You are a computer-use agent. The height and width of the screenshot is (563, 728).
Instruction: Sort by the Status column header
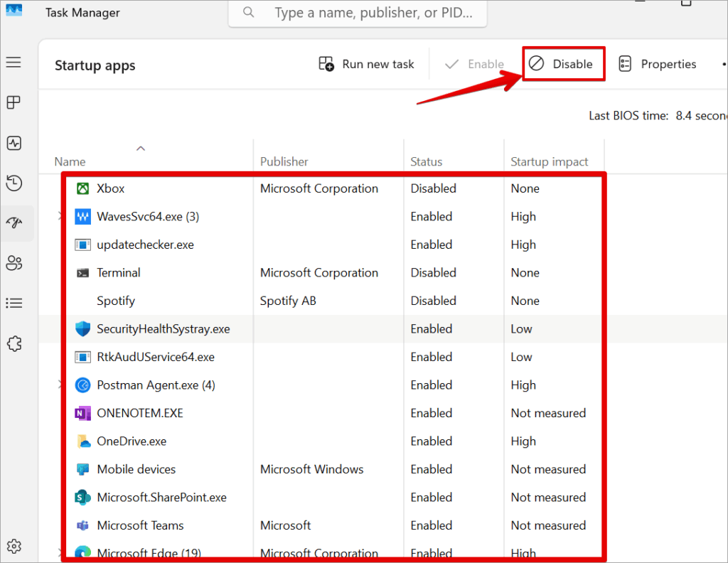tap(426, 162)
